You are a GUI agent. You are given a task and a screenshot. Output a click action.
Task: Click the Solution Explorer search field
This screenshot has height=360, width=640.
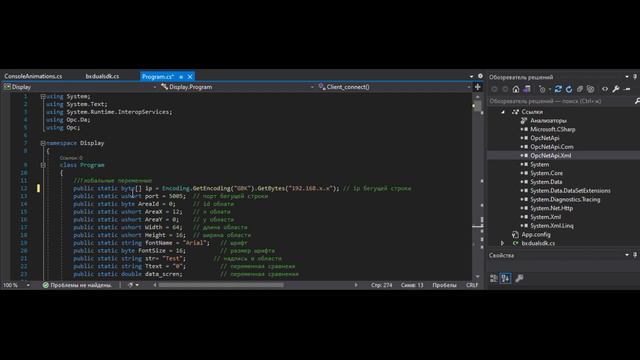tap(560, 101)
